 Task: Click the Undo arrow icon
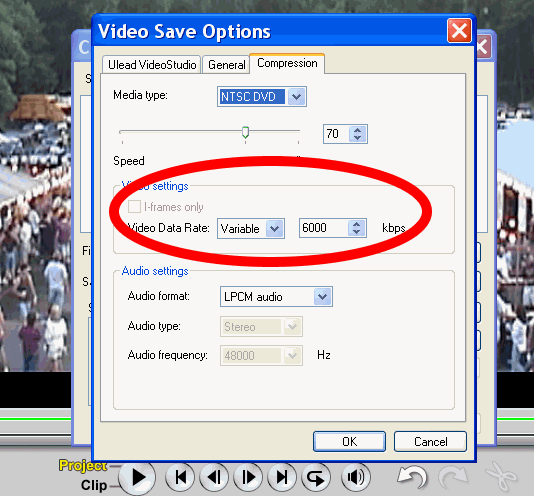point(412,477)
